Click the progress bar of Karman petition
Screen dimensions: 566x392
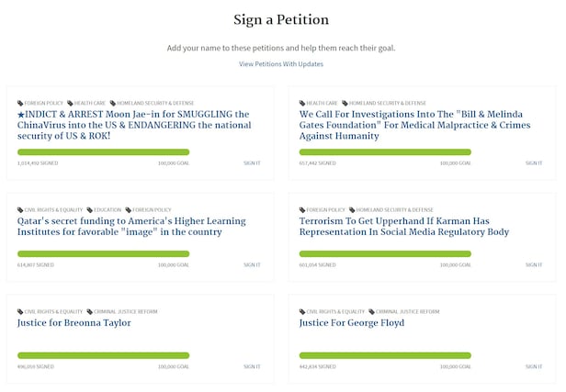coord(385,253)
